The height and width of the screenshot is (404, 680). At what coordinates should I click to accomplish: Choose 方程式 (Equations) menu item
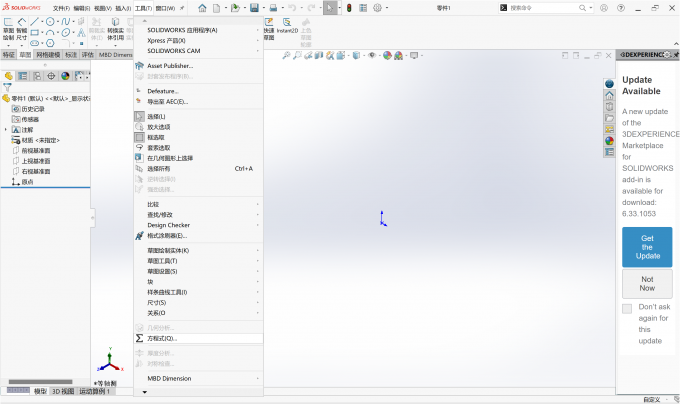tap(199, 338)
